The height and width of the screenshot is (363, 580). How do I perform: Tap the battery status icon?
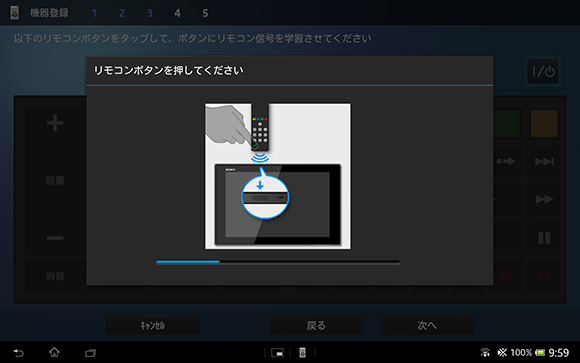point(540,353)
